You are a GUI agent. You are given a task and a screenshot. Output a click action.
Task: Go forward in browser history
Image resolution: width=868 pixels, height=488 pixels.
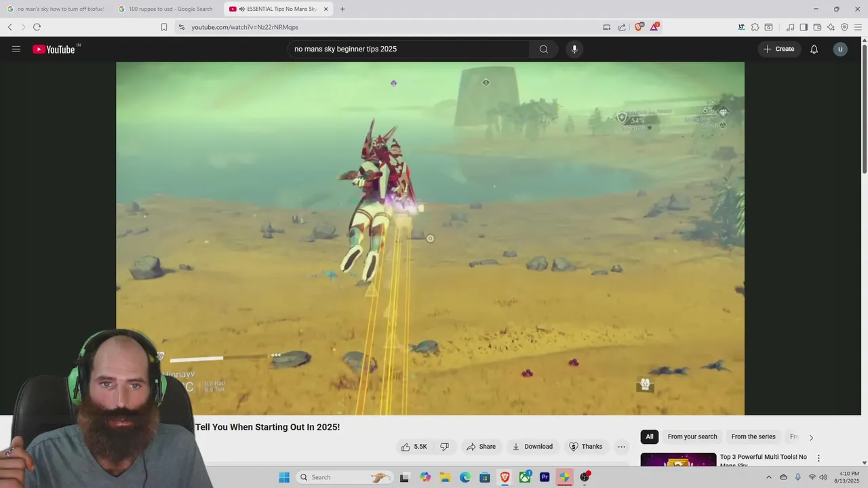coord(23,27)
